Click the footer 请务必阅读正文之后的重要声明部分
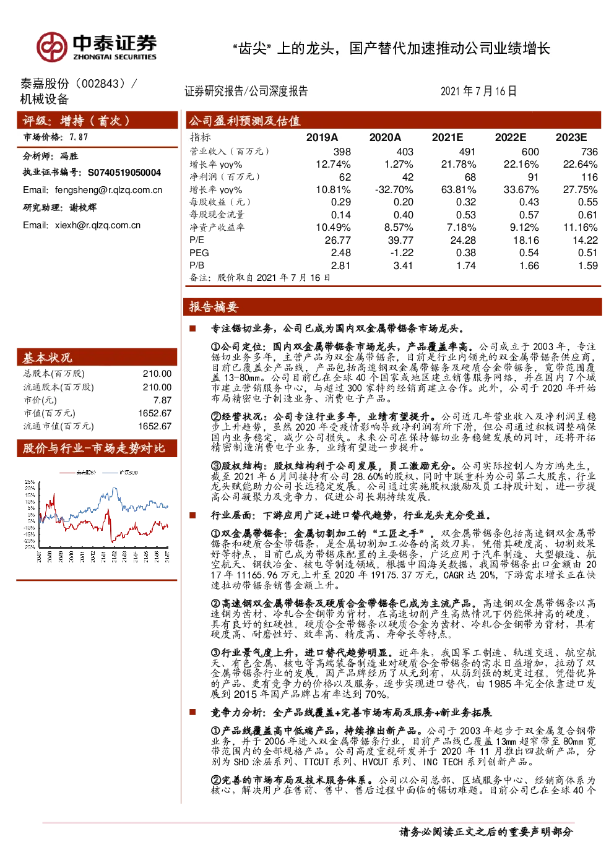 click(486, 832)
